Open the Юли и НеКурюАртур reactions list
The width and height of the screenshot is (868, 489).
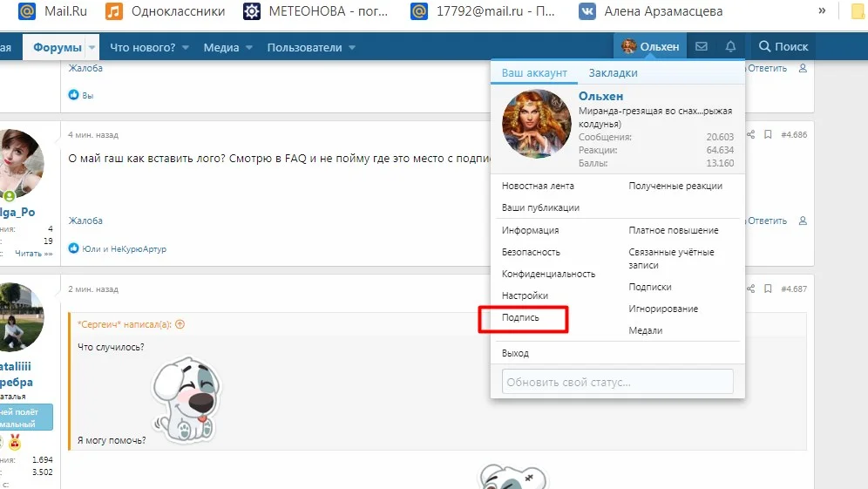124,249
